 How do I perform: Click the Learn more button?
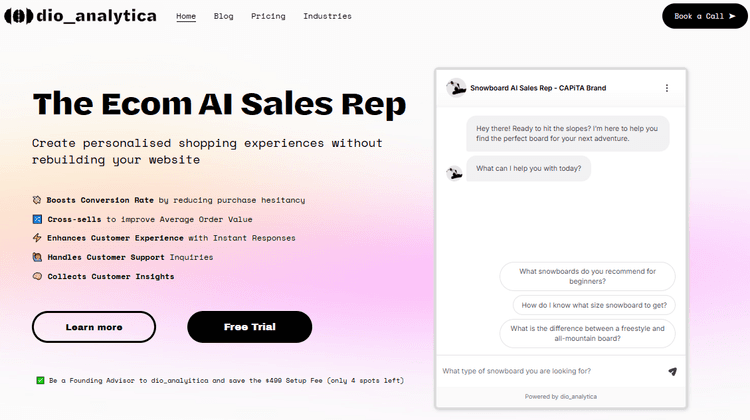tap(94, 327)
